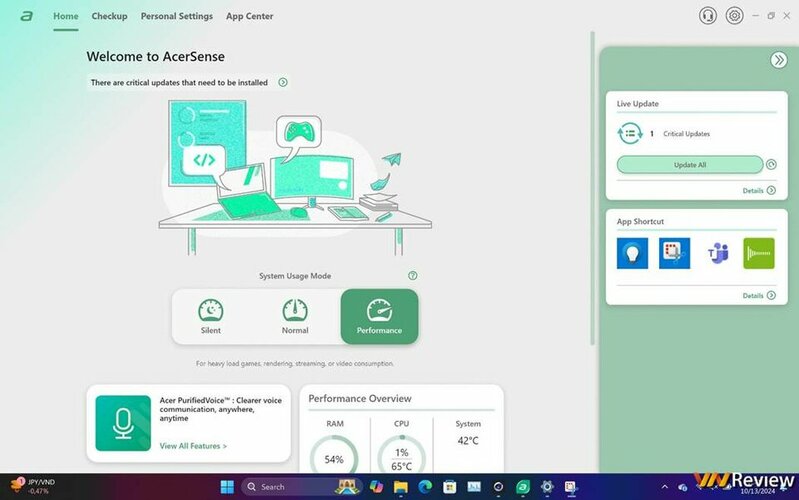The width and height of the screenshot is (799, 500).
Task: Launch the light bulb app shortcut
Action: click(x=632, y=253)
